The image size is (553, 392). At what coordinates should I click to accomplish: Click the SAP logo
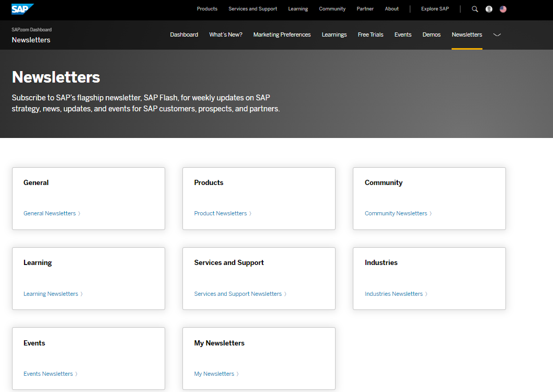22,9
